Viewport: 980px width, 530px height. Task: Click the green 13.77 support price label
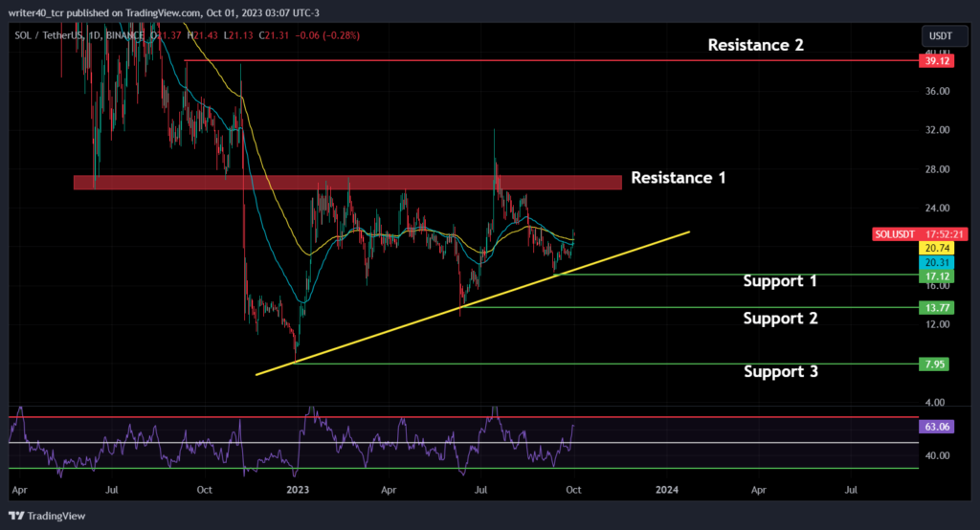tap(936, 307)
